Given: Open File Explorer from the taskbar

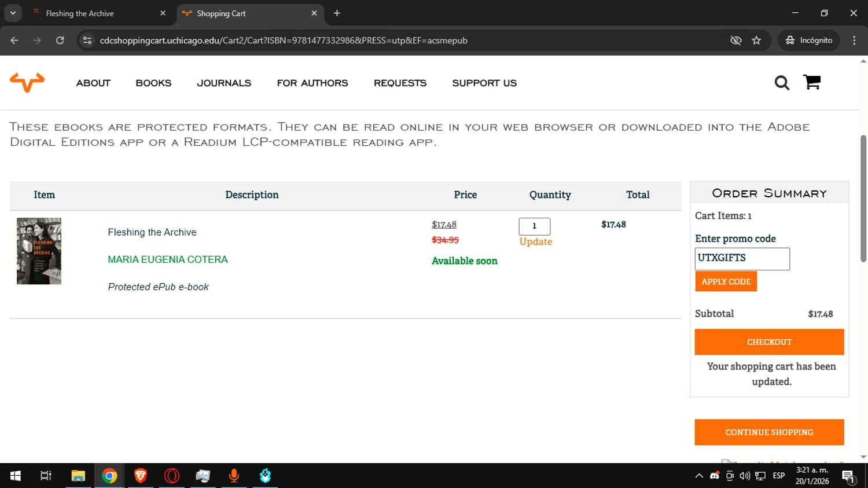Looking at the screenshot, I should [78, 476].
